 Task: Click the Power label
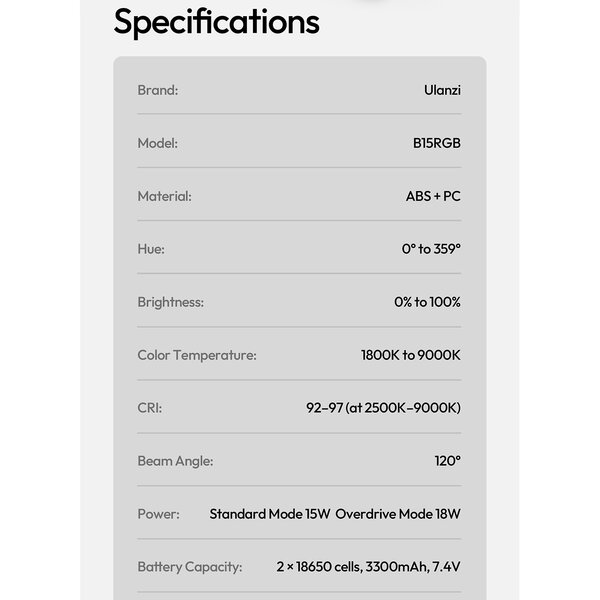click(x=158, y=514)
